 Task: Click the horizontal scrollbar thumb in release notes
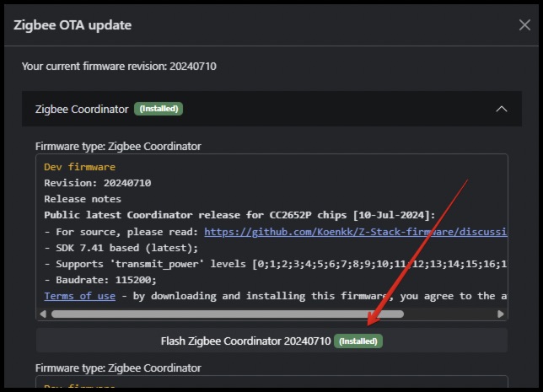click(228, 314)
